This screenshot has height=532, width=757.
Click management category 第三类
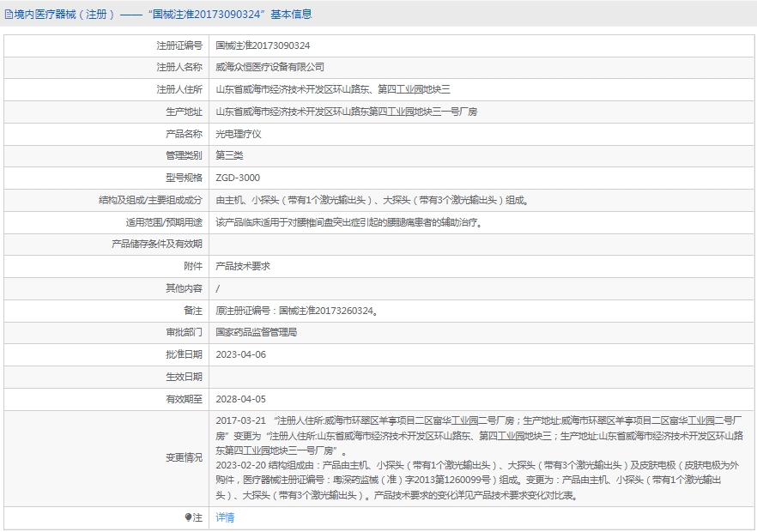pos(229,155)
